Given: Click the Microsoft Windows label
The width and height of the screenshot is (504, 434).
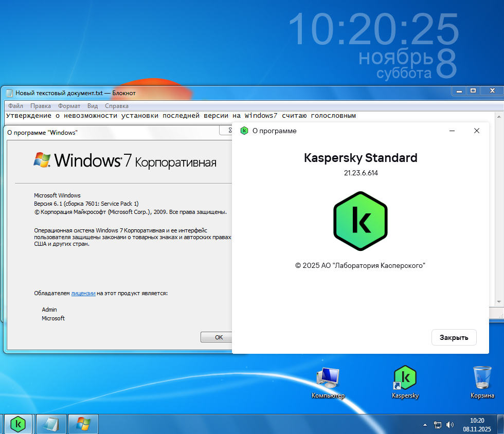Looking at the screenshot, I should click(57, 195).
